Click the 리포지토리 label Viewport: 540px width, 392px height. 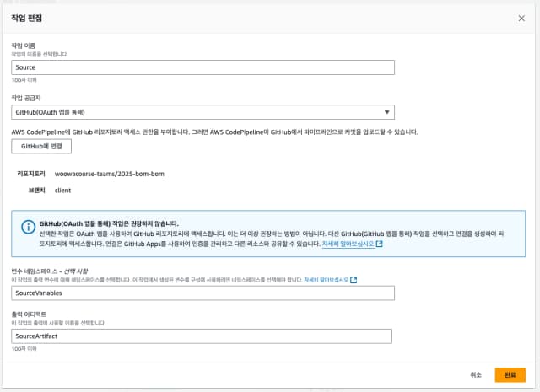point(31,174)
